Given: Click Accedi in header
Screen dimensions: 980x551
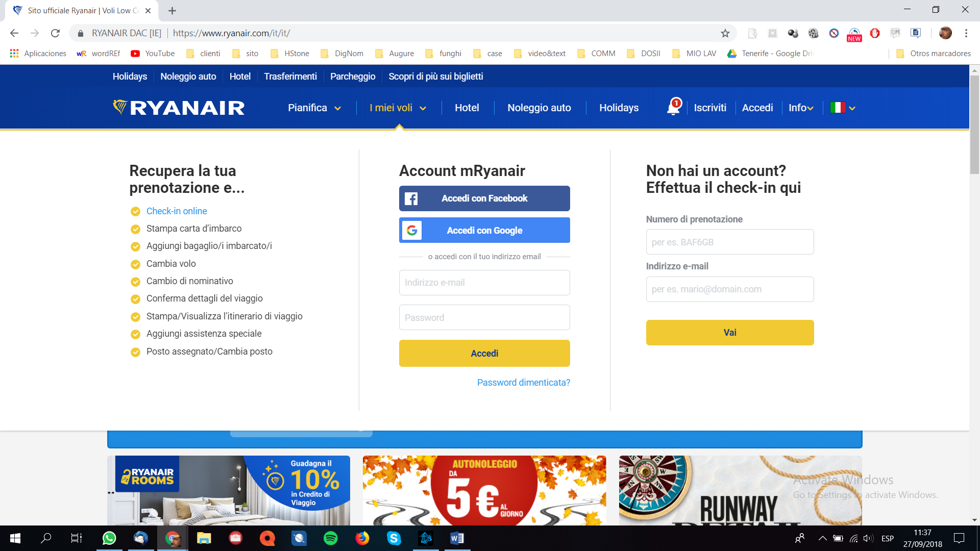Looking at the screenshot, I should [757, 108].
